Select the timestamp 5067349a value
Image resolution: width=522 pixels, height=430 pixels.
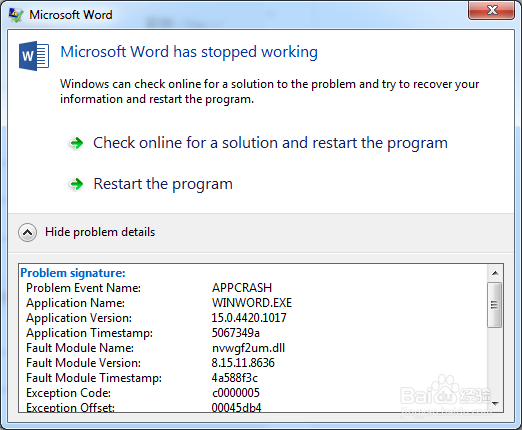[236, 333]
